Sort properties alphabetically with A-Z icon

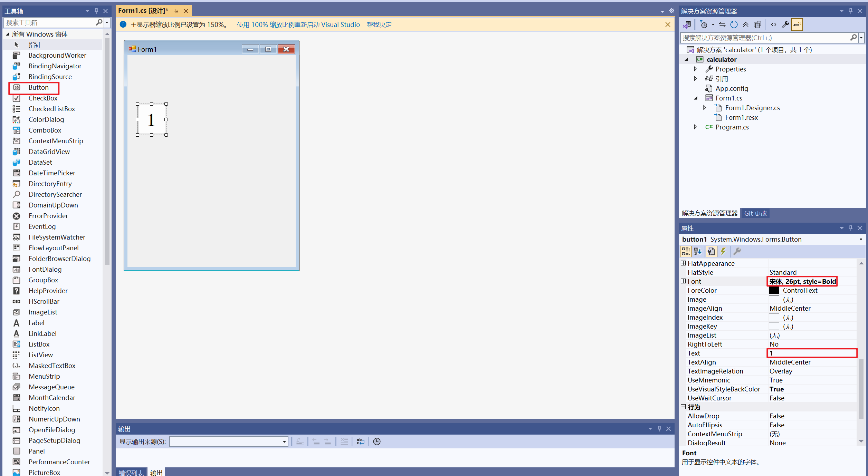tap(698, 251)
